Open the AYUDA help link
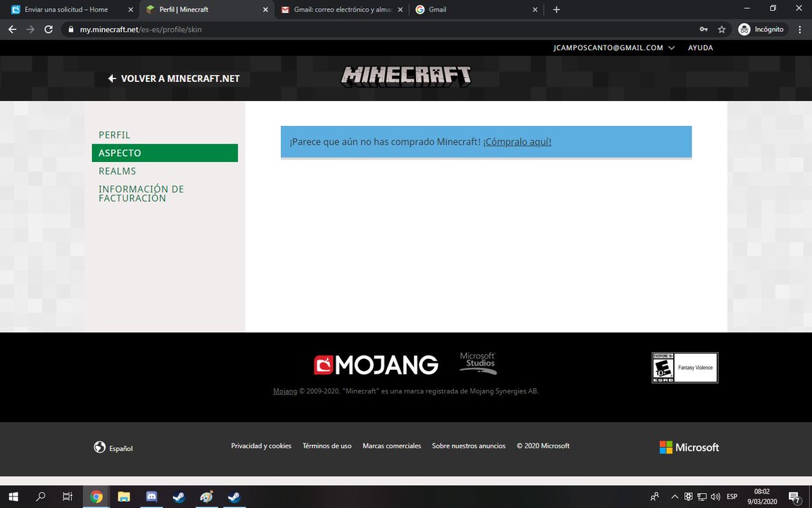Viewport: 812px width, 508px height. click(700, 48)
